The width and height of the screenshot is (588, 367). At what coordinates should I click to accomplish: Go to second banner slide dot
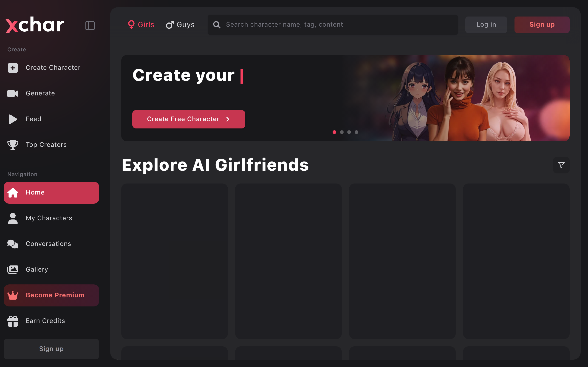point(342,132)
